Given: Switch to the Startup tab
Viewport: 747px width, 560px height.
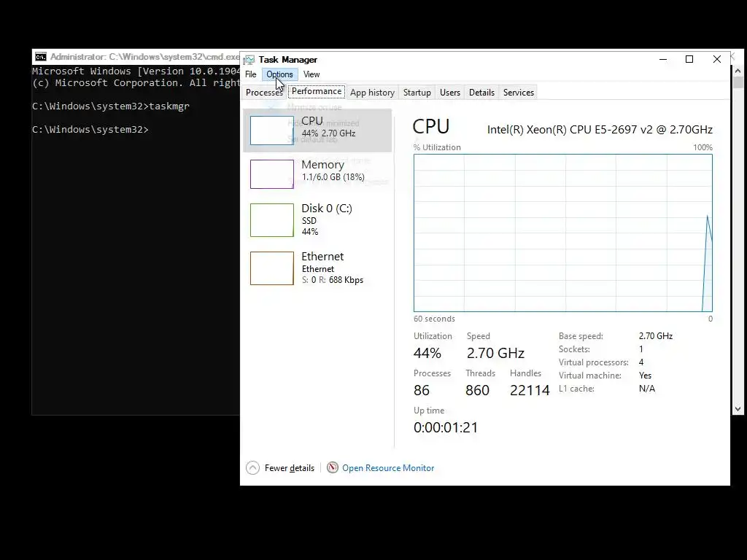Looking at the screenshot, I should point(417,93).
